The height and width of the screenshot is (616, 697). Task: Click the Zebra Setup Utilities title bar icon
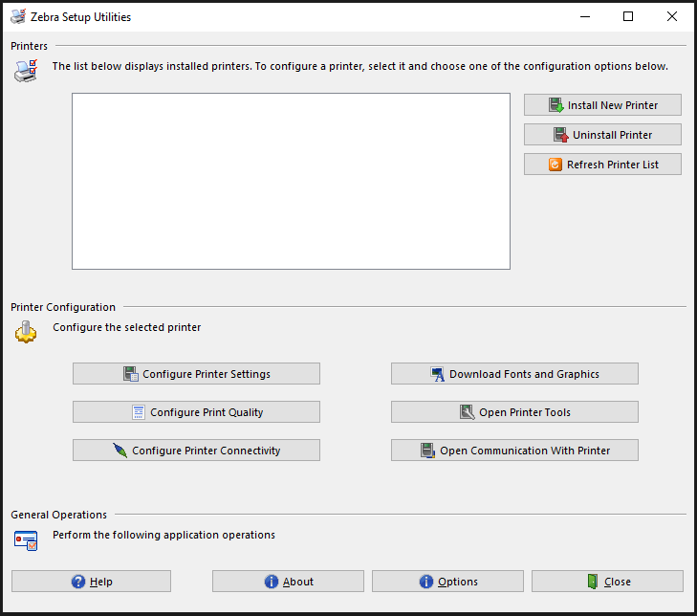18,16
